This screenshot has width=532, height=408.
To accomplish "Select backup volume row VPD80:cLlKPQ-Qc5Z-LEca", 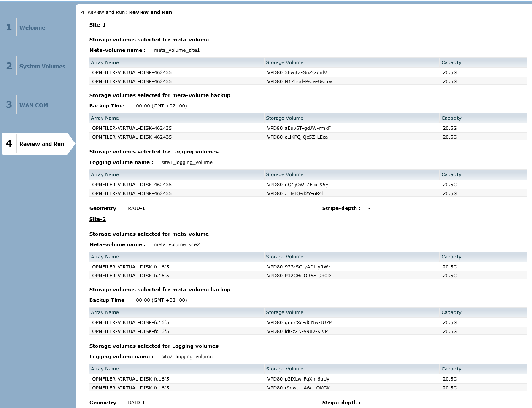I will click(x=297, y=137).
